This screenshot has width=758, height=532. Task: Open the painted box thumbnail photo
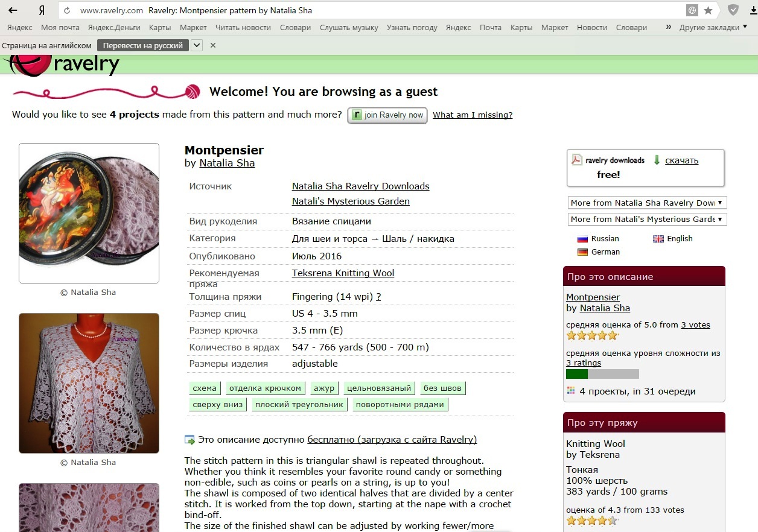tap(89, 213)
